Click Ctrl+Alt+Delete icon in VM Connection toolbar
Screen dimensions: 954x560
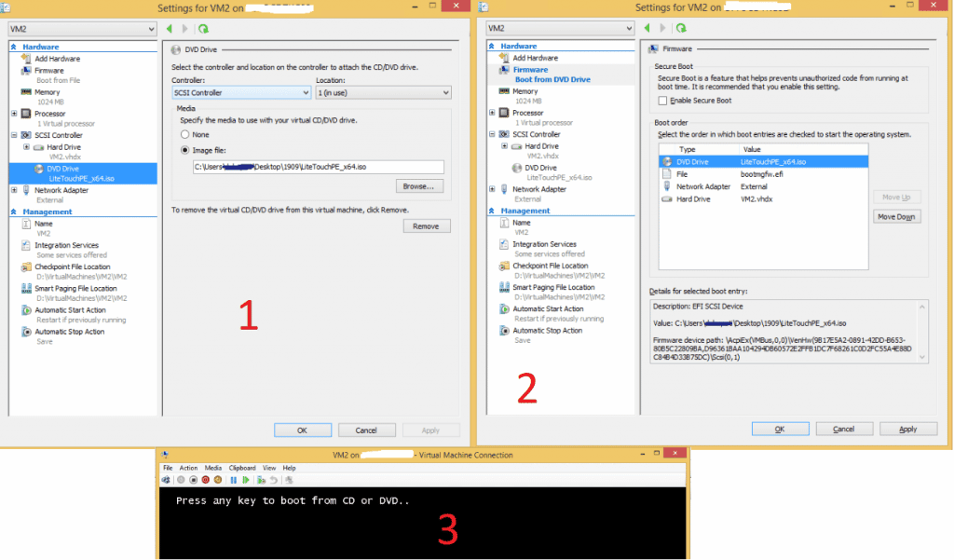[x=166, y=480]
